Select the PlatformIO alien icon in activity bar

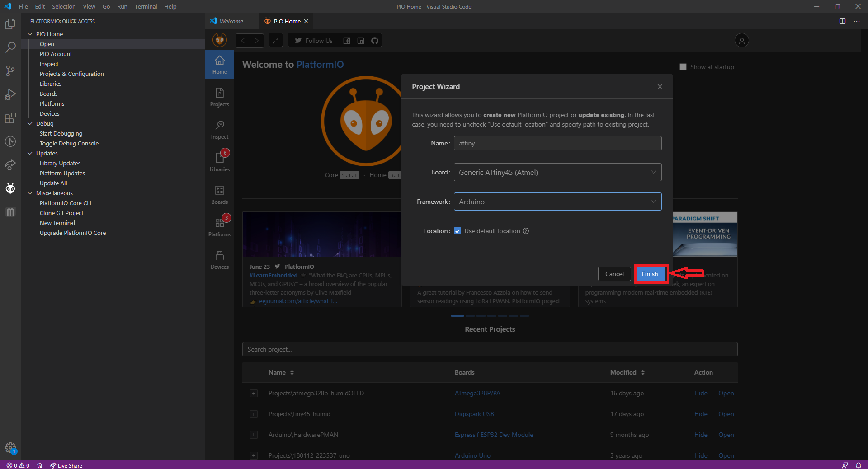tap(10, 188)
